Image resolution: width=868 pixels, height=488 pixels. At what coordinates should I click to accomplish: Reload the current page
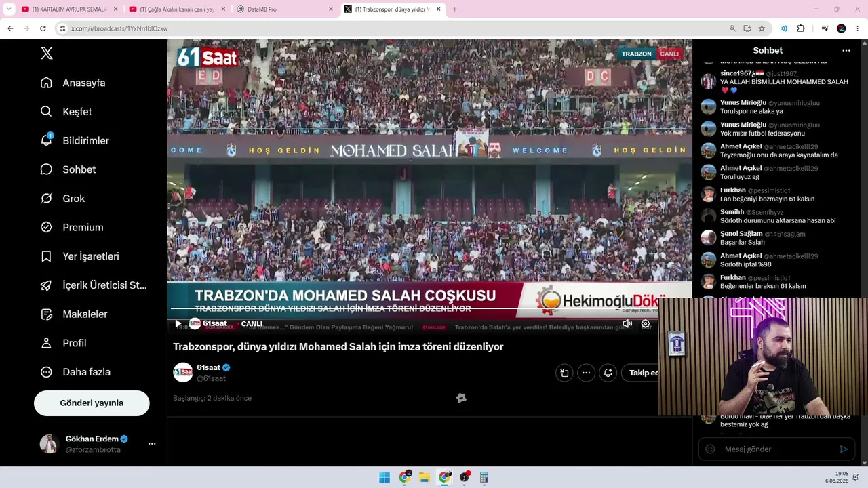(x=43, y=28)
